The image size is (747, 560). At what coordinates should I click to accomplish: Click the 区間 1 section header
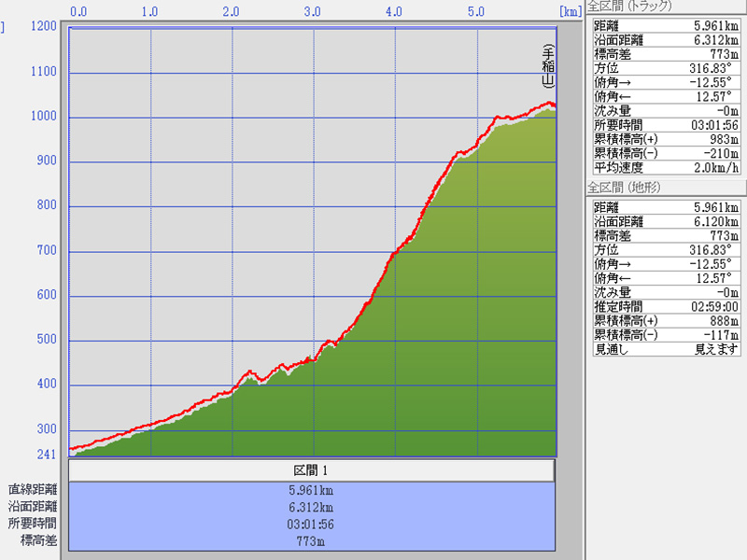[311, 470]
